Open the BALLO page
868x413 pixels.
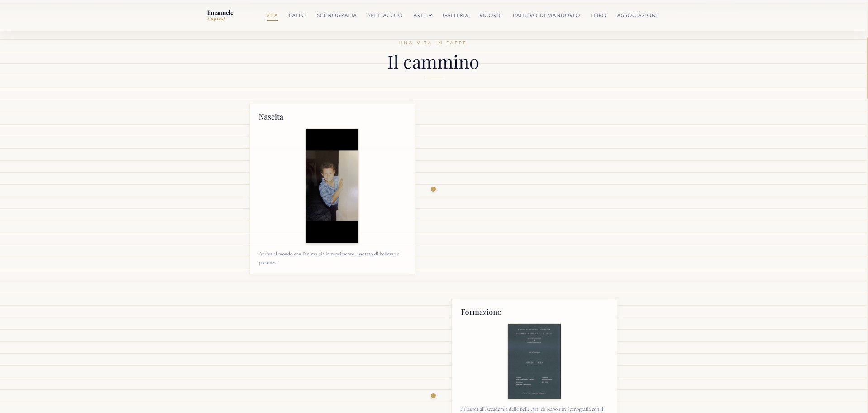coord(297,15)
